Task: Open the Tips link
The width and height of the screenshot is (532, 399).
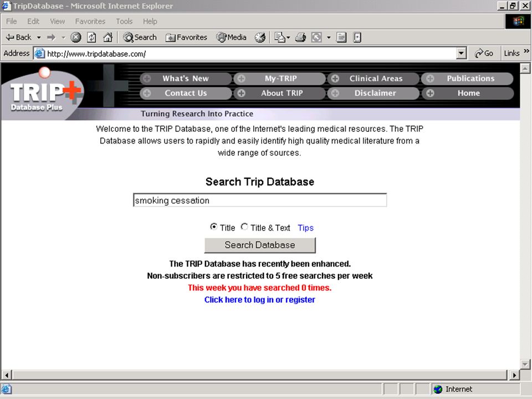Action: [305, 228]
